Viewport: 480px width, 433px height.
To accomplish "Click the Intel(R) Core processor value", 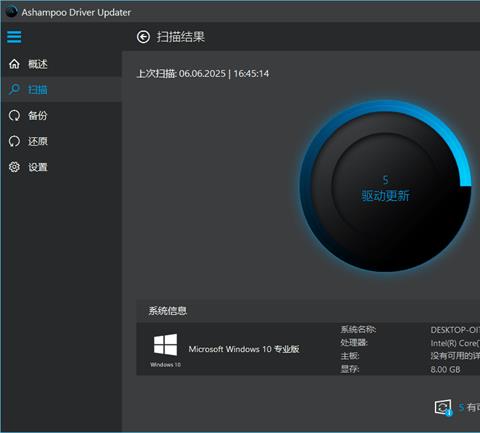I will pyautogui.click(x=455, y=343).
